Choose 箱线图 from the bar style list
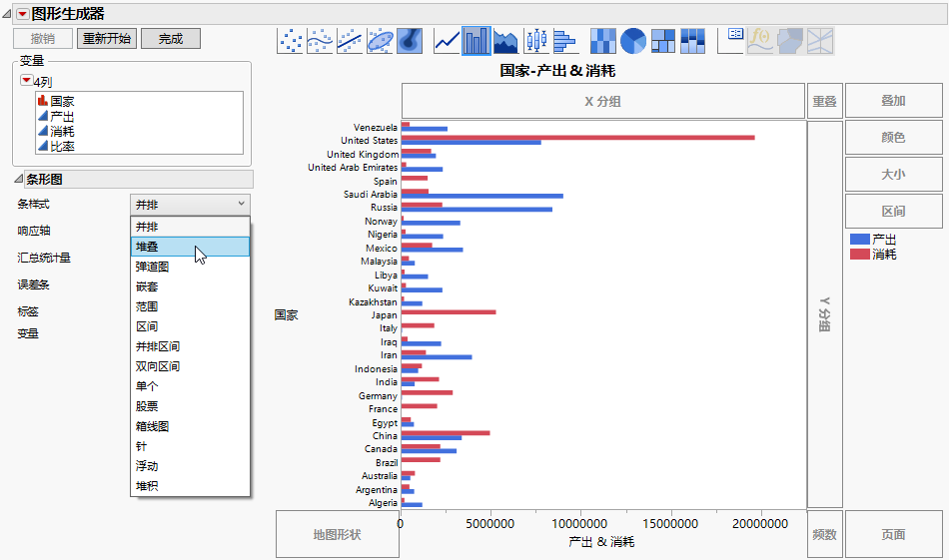 pos(190,426)
